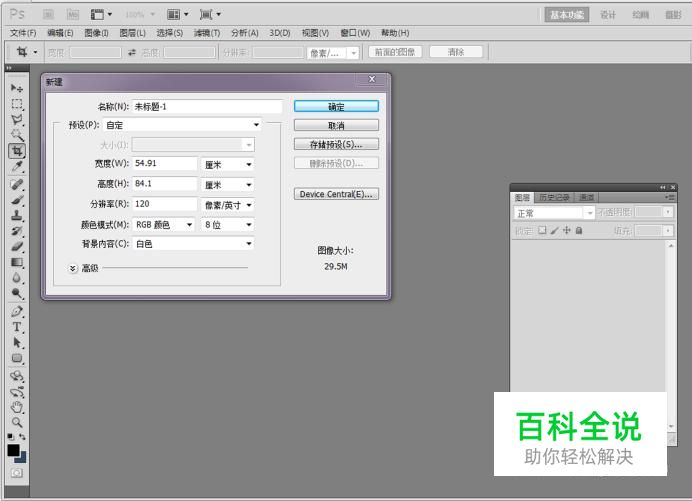This screenshot has height=501, width=692.
Task: Switch to the 历史记录 (History) tab
Action: pos(554,197)
